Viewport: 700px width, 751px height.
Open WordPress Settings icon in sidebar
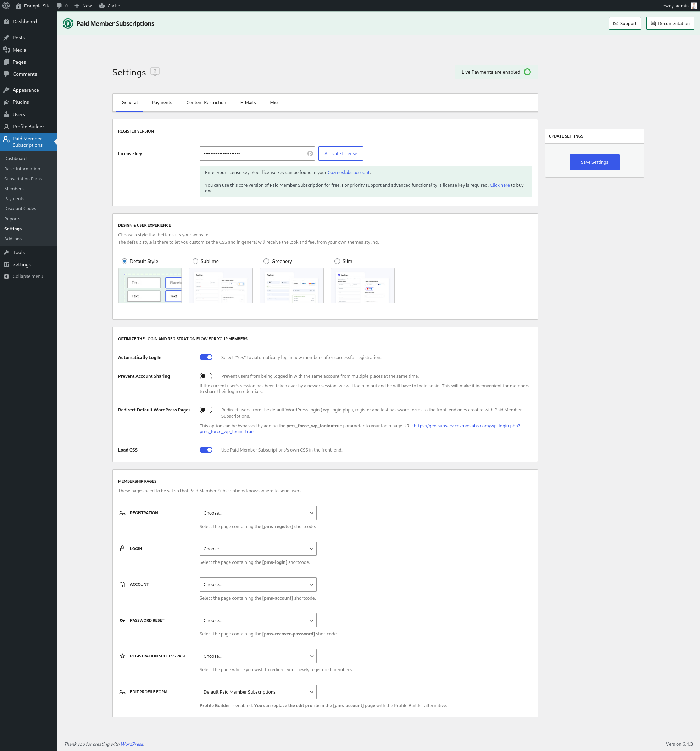[x=6, y=264]
